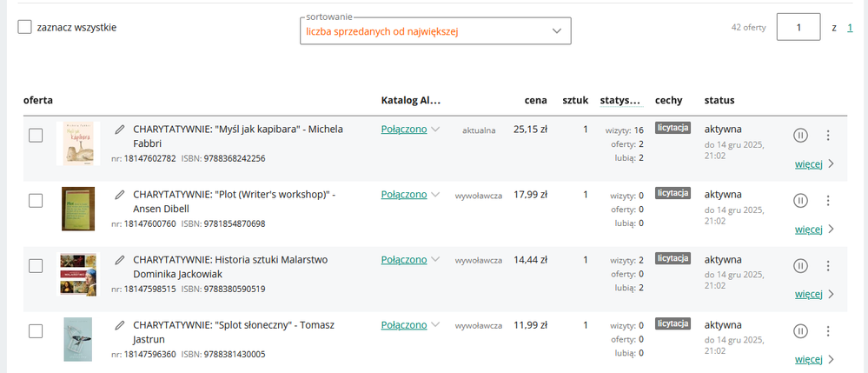Tick the checkbox for "Splot słoneczny" offer
Image resolution: width=868 pixels, height=373 pixels.
pyautogui.click(x=36, y=331)
